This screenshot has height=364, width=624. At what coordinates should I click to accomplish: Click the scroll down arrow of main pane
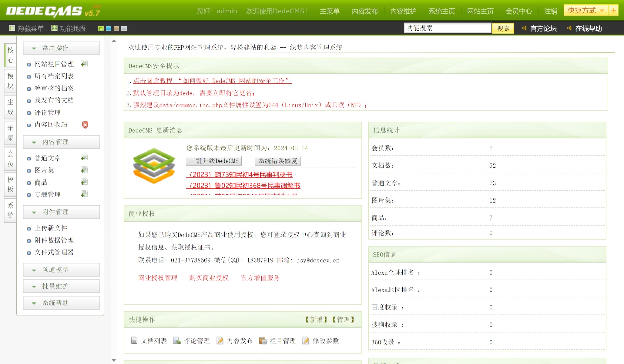click(x=114, y=360)
